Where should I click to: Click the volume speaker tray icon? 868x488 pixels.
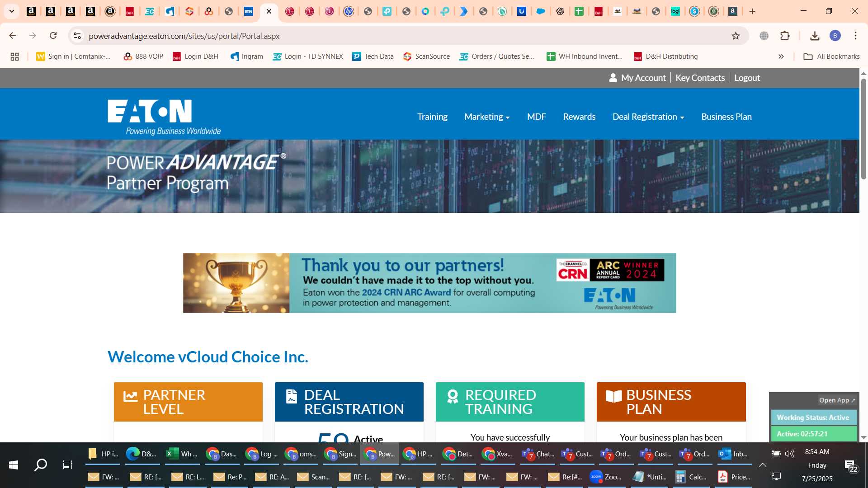tap(790, 453)
